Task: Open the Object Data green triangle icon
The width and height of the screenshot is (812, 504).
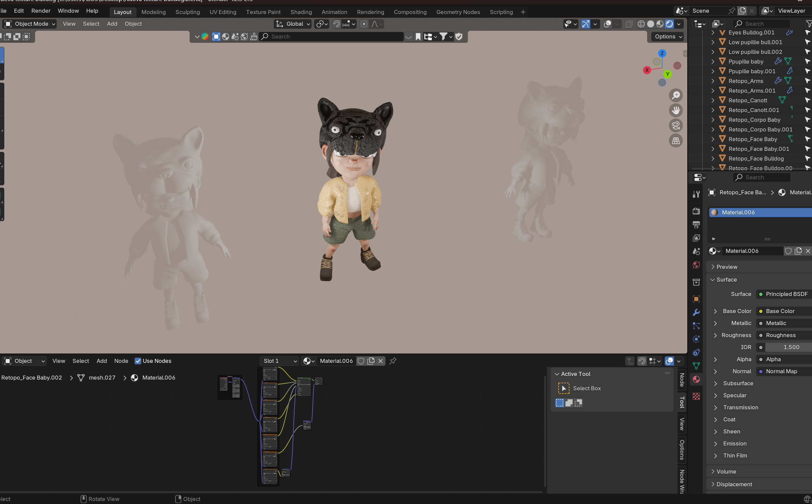Action: [696, 366]
